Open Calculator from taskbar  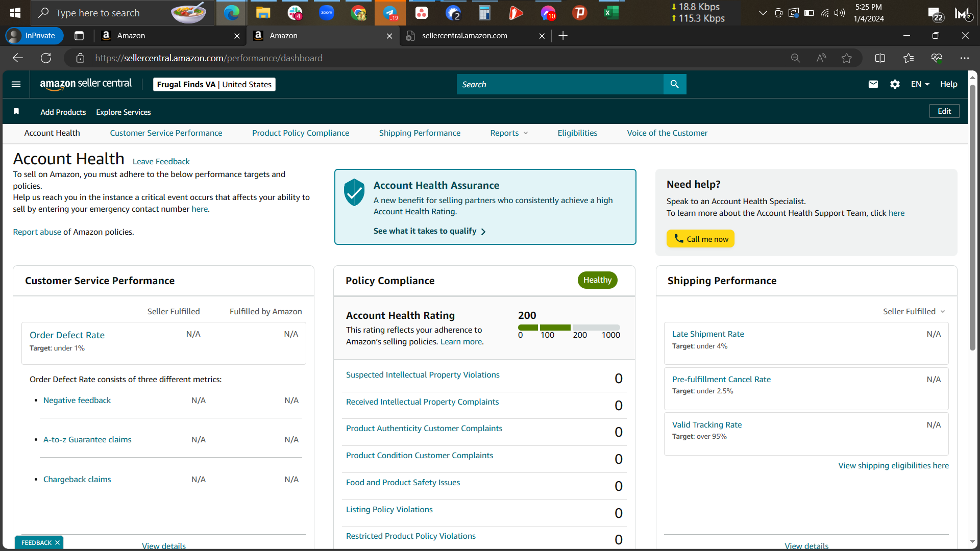point(484,13)
